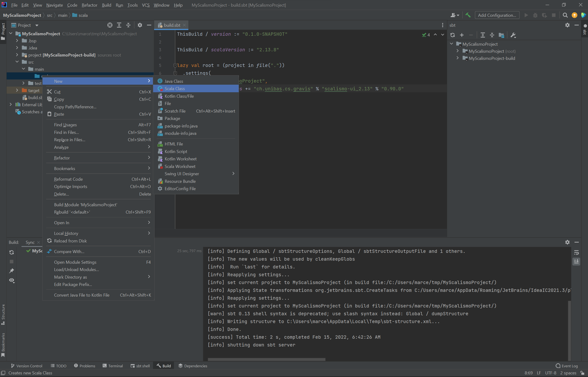Expand the .idea folder
Viewport: 588px width, 377px height.
[17, 48]
